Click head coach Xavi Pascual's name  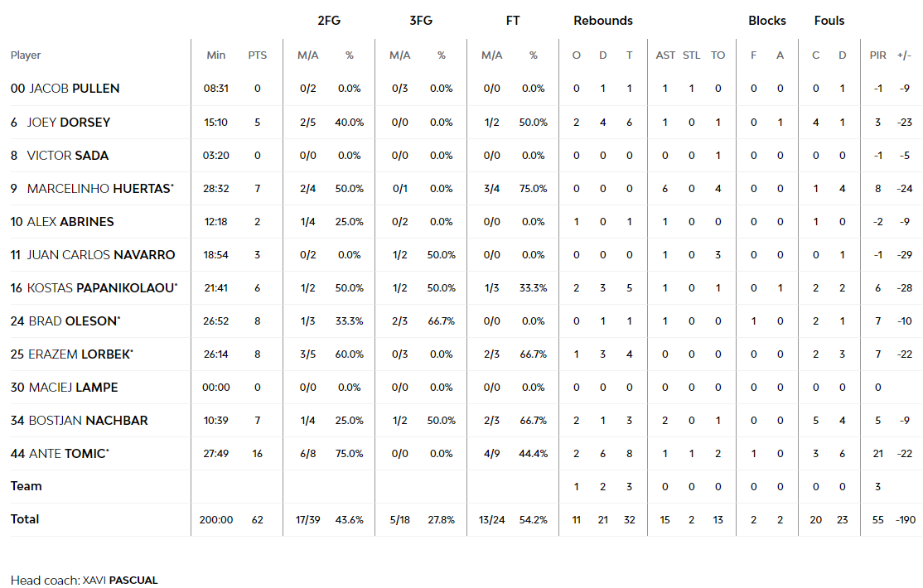tap(120, 580)
